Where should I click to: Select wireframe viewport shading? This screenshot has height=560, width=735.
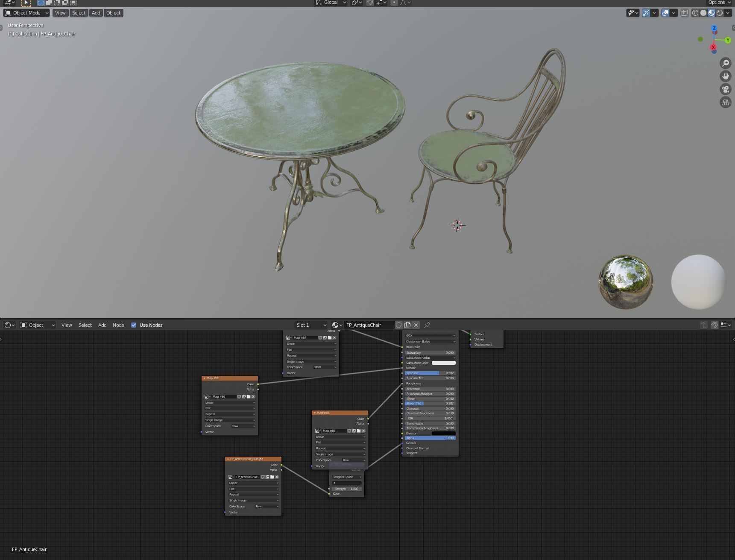695,13
